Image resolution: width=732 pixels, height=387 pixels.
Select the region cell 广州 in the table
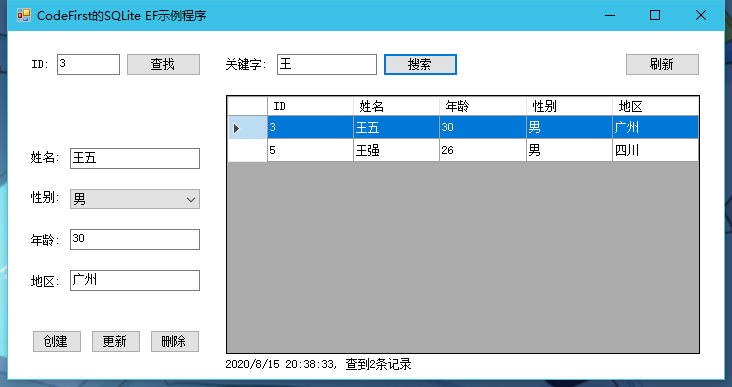click(655, 127)
